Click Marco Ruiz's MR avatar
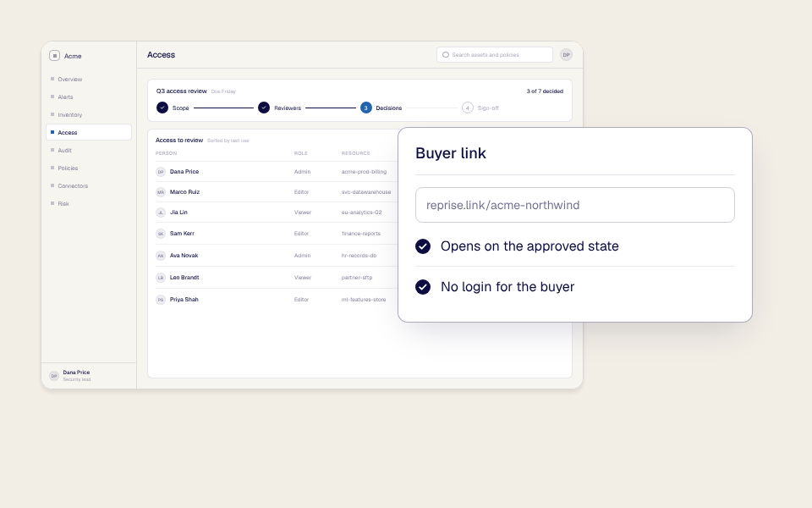The image size is (812, 508). tap(161, 192)
